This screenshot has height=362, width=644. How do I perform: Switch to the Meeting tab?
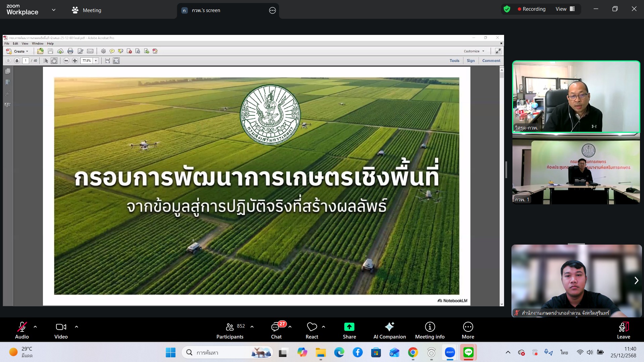[x=87, y=10]
